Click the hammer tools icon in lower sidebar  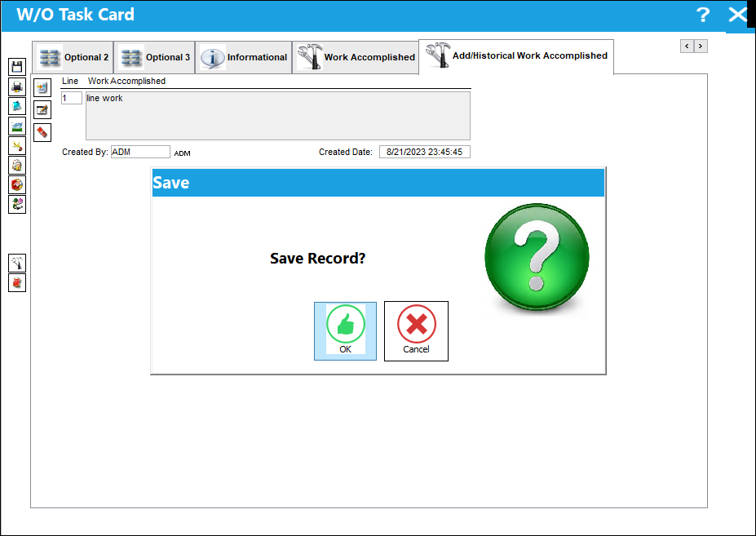click(x=17, y=263)
